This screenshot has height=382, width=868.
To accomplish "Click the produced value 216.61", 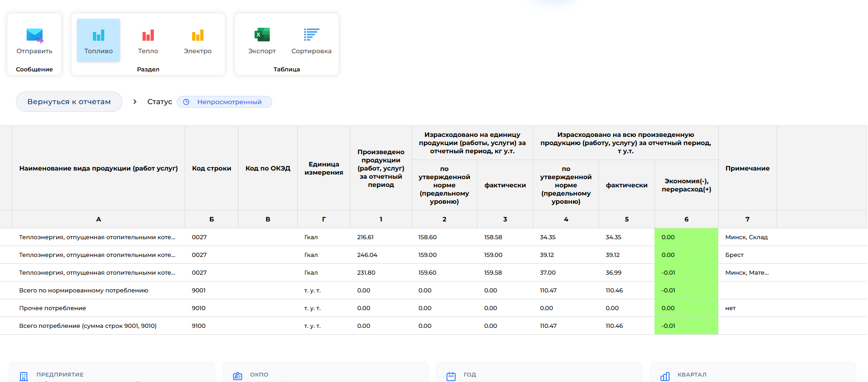I will [x=365, y=237].
